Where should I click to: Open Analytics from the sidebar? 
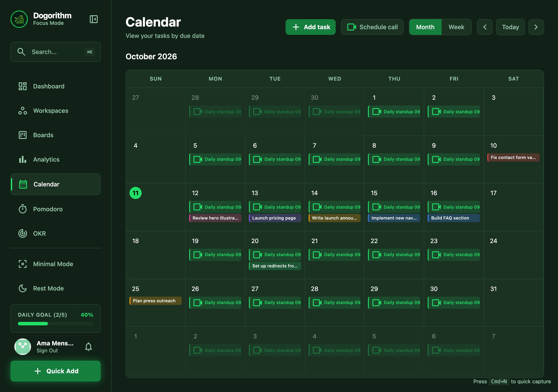(x=55, y=159)
